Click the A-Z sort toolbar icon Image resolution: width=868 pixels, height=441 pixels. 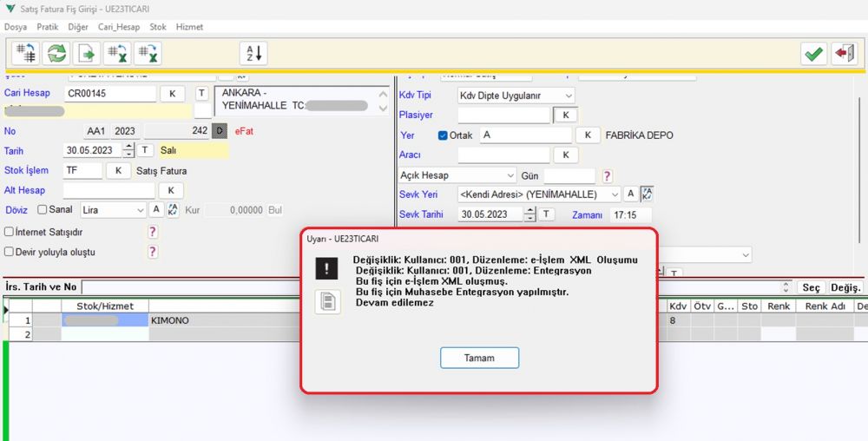click(254, 54)
